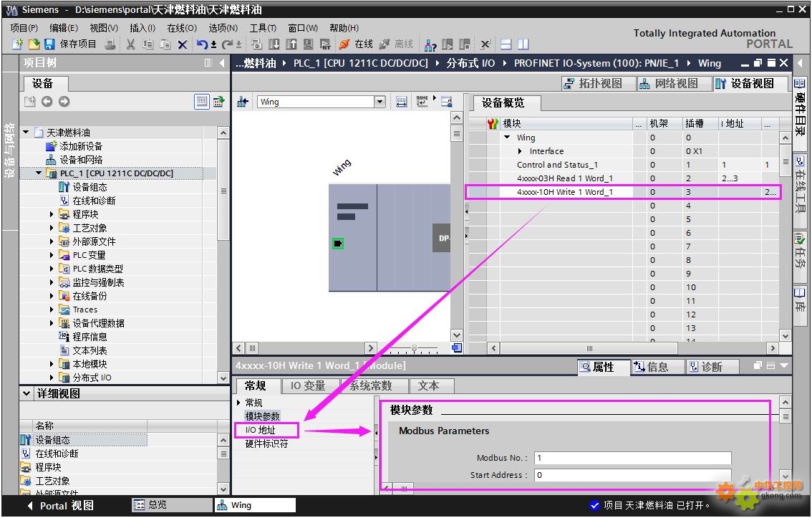Screen dimensions: 812x518
Task: Click the Accessible devices icon
Action: click(430, 45)
